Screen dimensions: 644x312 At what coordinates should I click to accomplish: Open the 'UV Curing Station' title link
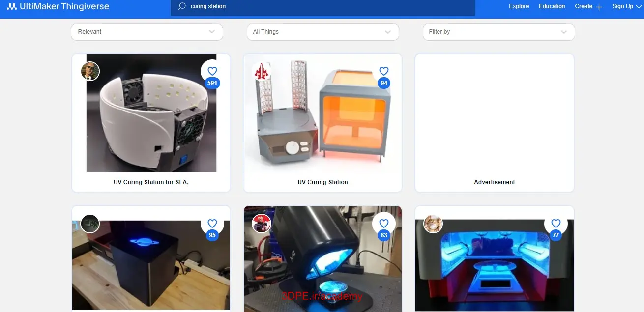click(x=322, y=182)
